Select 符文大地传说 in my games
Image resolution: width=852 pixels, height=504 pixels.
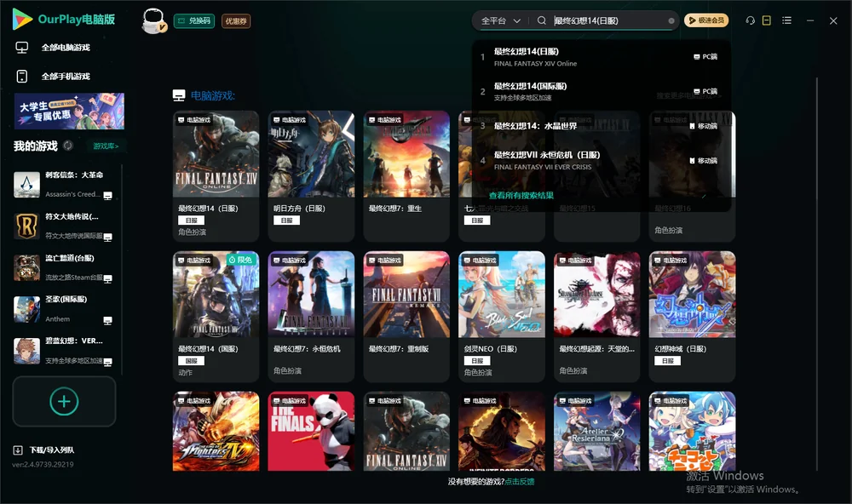pyautogui.click(x=62, y=226)
